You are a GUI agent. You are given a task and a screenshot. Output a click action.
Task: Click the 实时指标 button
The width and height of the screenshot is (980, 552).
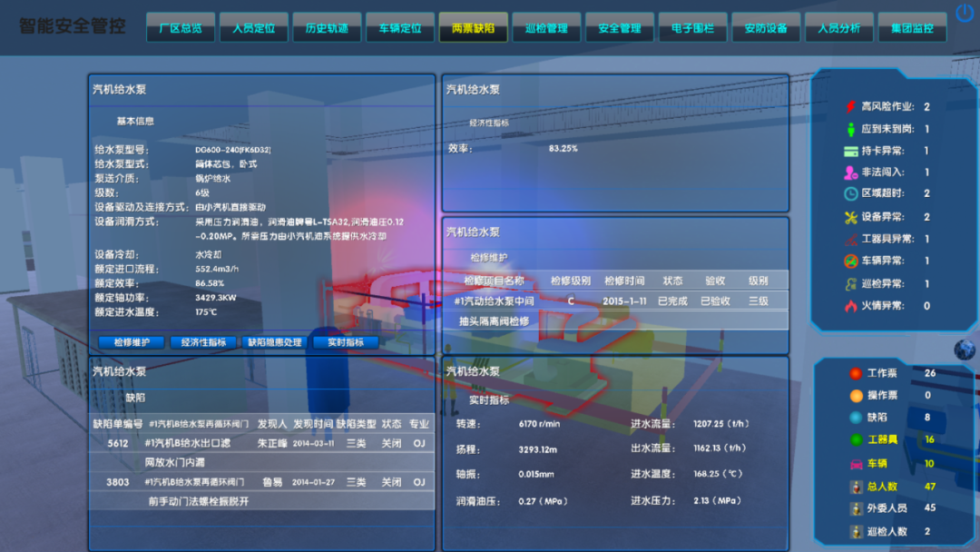click(346, 342)
